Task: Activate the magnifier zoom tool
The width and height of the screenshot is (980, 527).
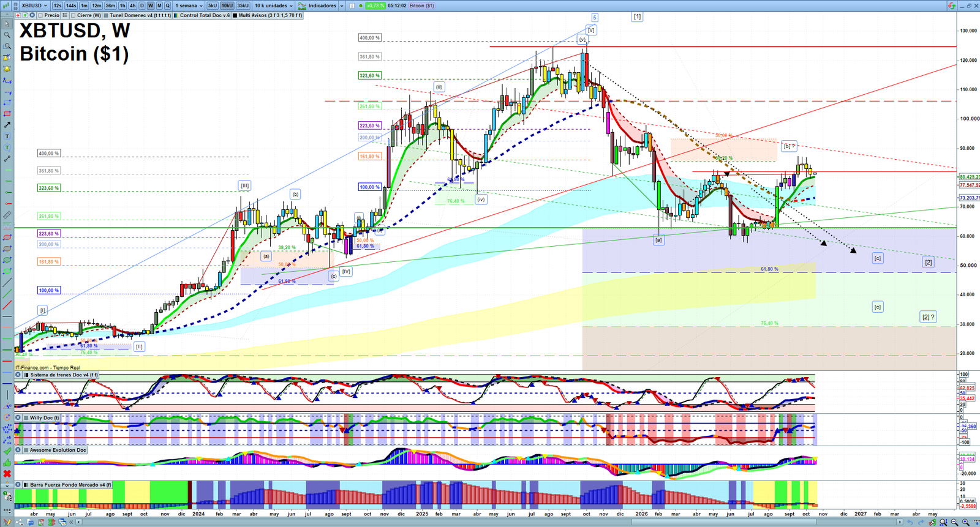Action: pos(7,35)
